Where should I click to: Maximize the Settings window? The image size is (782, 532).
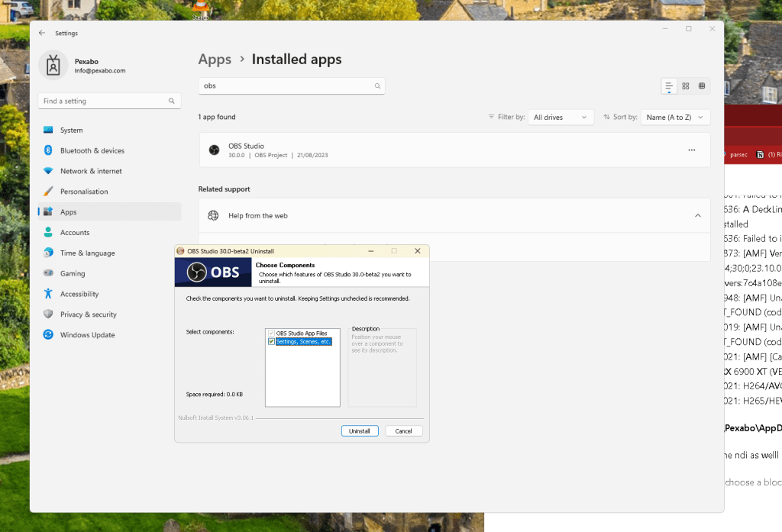click(689, 29)
